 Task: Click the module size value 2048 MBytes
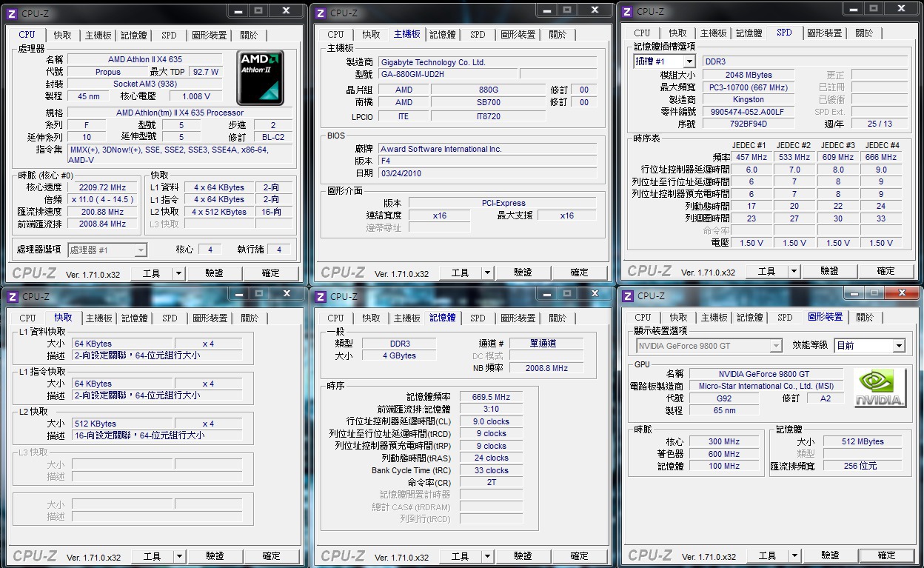coord(749,75)
